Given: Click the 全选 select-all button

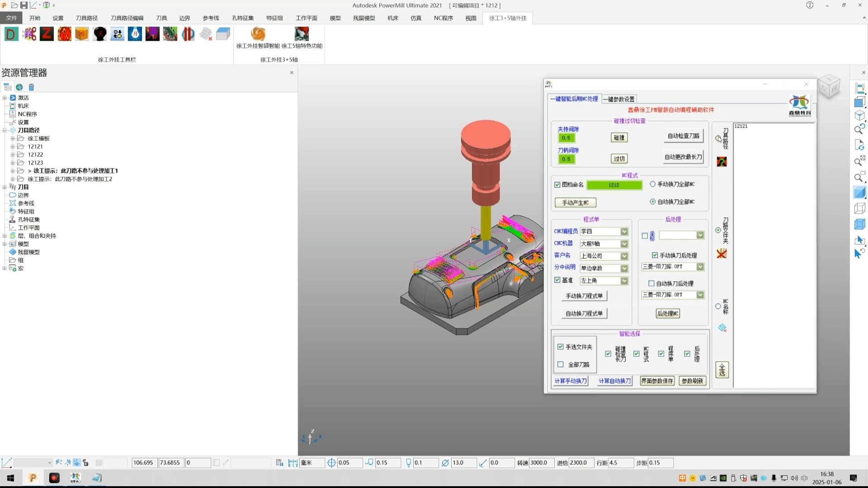Looking at the screenshot, I should pos(722,370).
